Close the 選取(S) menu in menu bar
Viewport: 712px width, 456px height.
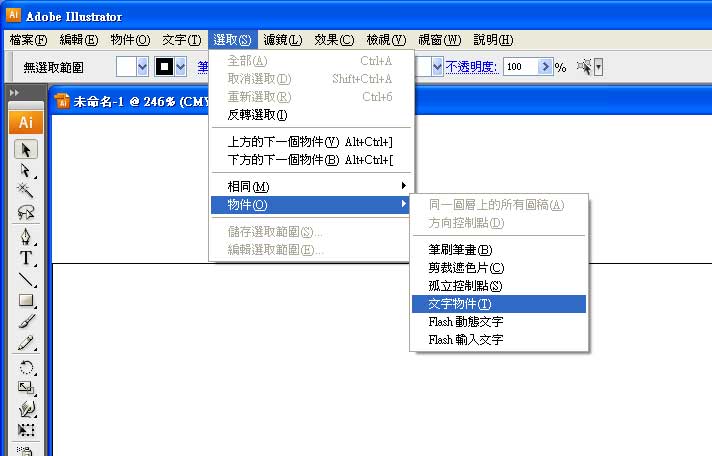point(232,40)
